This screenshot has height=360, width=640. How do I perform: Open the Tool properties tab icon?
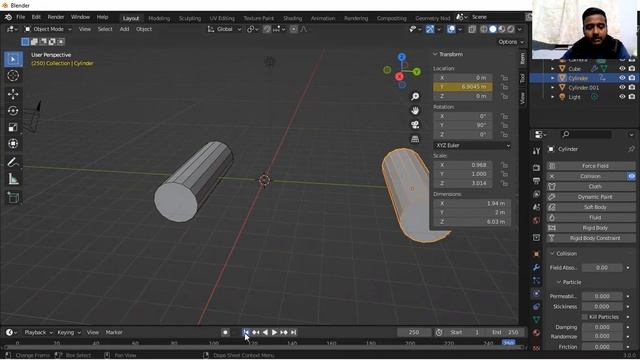pos(536,151)
